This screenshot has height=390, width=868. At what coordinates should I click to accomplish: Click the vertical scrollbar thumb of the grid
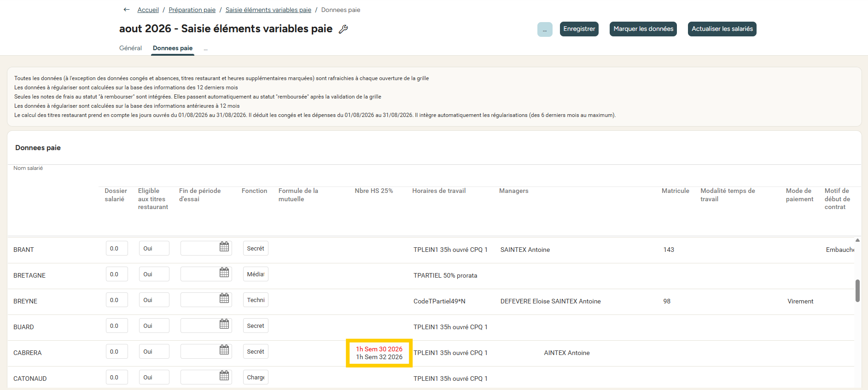coord(857,291)
